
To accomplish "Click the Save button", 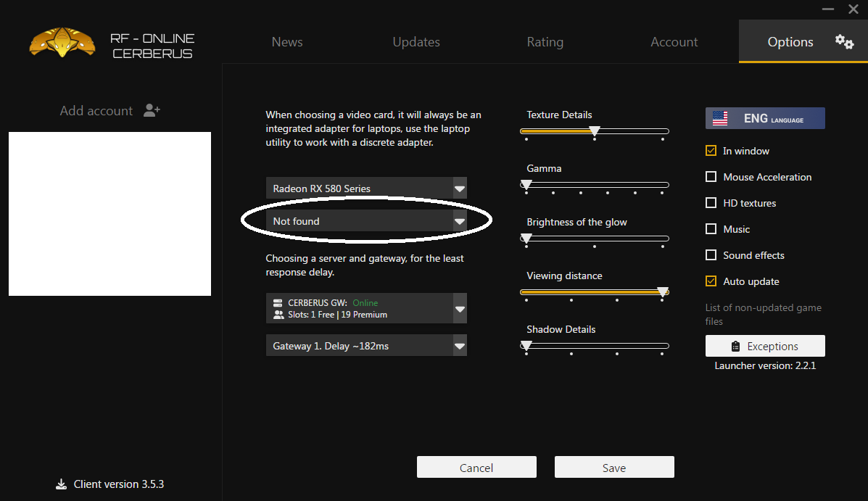I will coord(614,467).
